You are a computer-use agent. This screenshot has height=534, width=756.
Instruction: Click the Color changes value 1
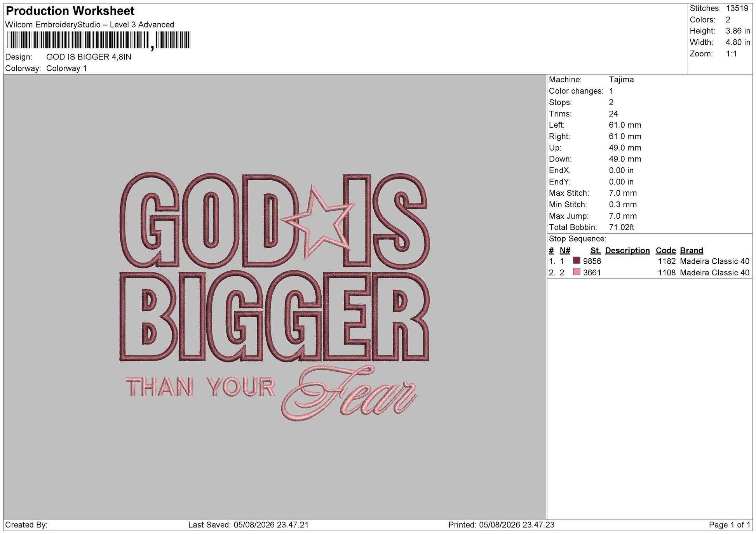point(611,91)
